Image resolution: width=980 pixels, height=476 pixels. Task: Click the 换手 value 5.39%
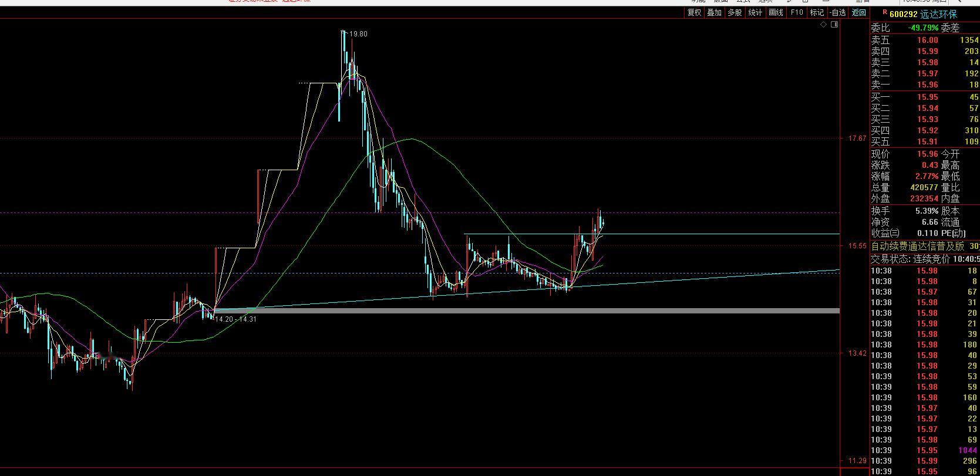(x=928, y=211)
